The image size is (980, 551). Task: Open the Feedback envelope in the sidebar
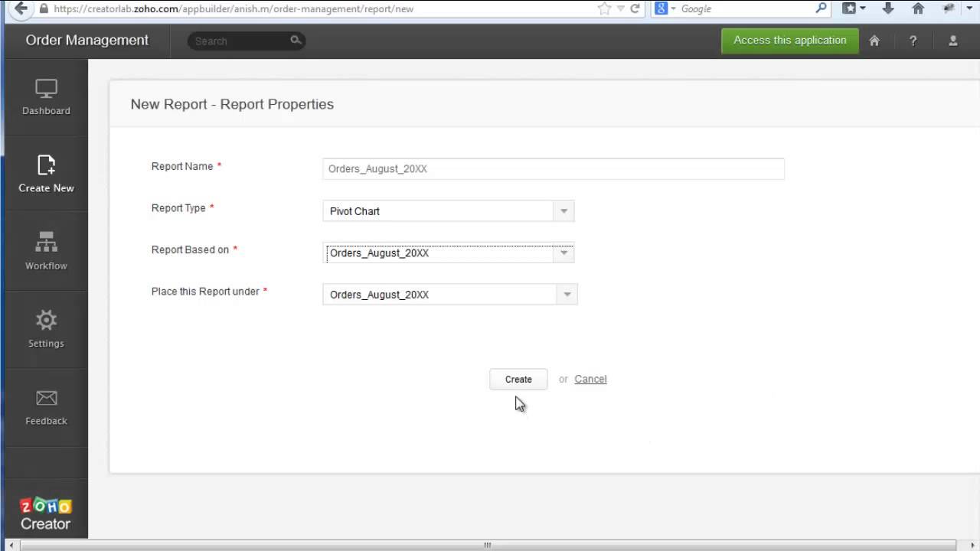click(46, 407)
